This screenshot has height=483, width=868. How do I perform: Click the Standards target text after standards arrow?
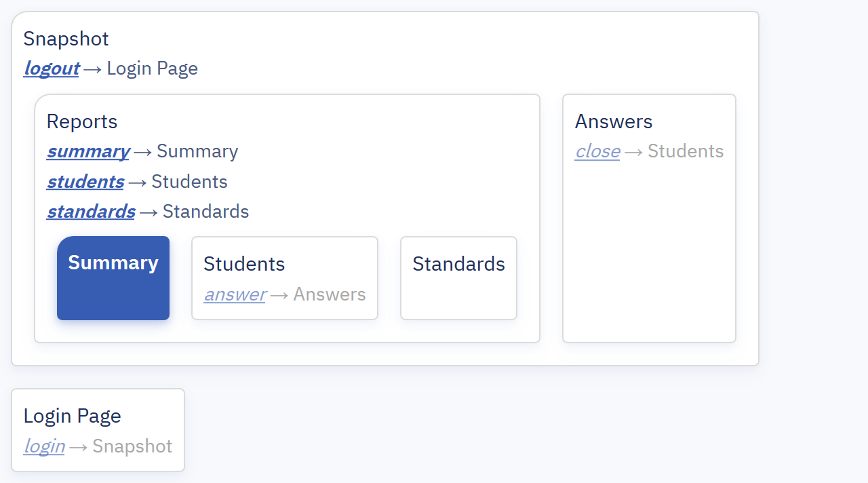pyautogui.click(x=205, y=212)
